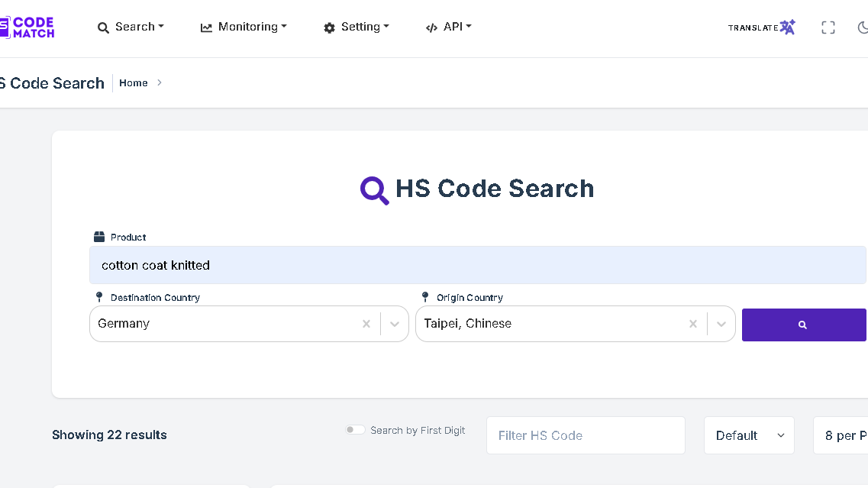Click the Code Match logo
The height and width of the screenshot is (488, 868).
[x=27, y=27]
